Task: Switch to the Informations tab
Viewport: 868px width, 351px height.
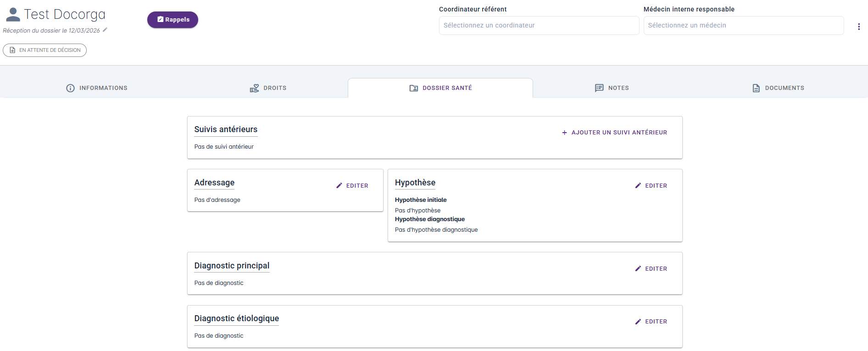Action: [97, 88]
